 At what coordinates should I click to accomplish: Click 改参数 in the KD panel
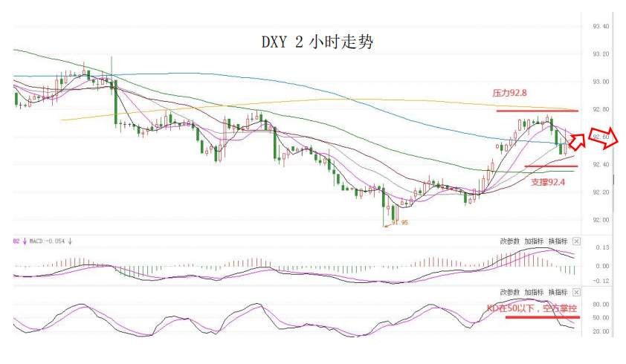pyautogui.click(x=510, y=293)
